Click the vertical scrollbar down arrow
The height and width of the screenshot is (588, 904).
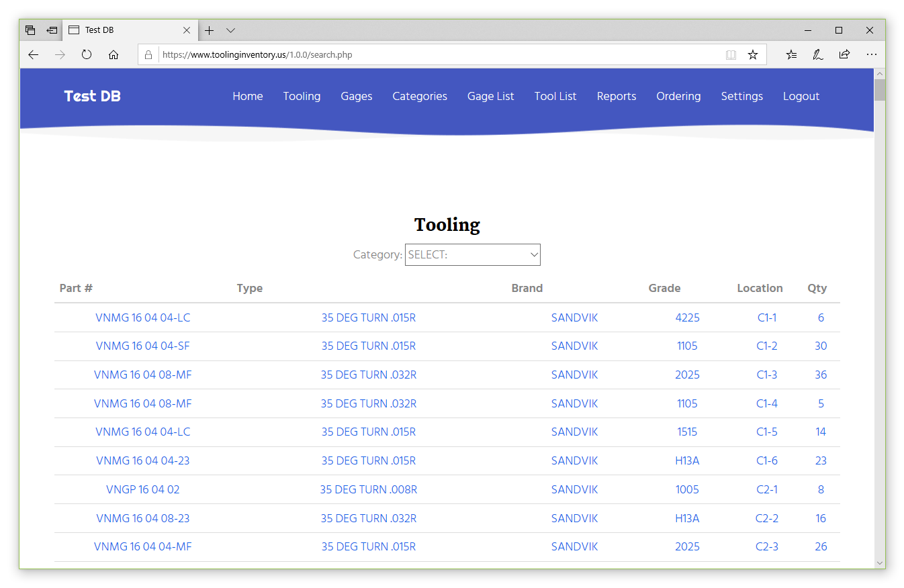coord(879,562)
